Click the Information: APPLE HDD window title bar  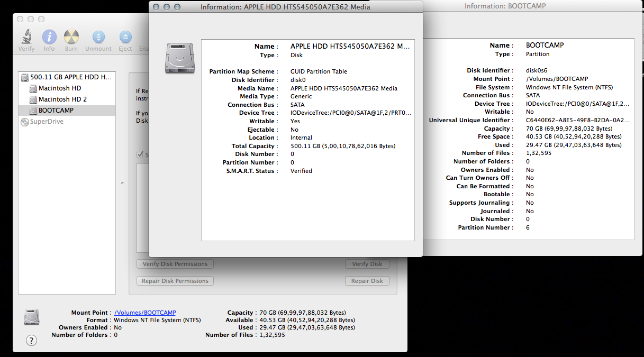click(x=286, y=7)
